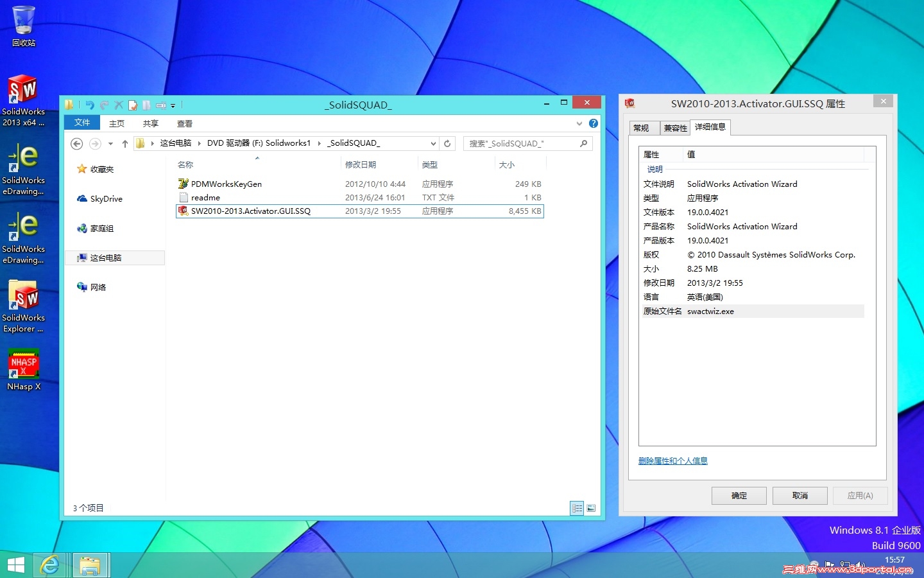Open the SolidWorks 2013 x64 desktop shortcut
Image resolution: width=924 pixels, height=578 pixels.
click(23, 101)
